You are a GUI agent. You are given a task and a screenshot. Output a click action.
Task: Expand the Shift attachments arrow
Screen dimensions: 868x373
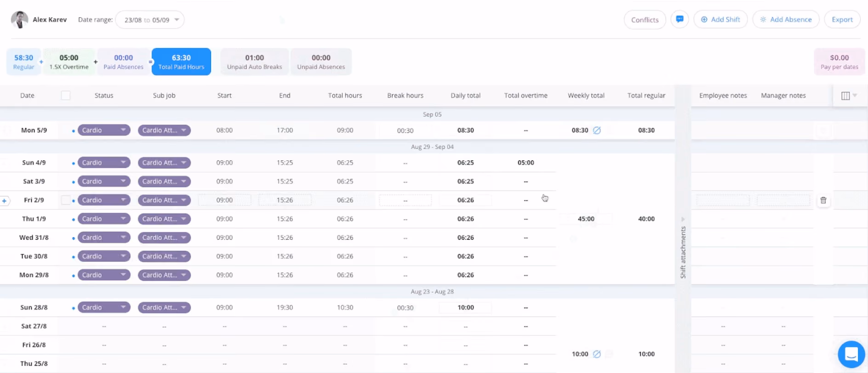click(x=683, y=219)
